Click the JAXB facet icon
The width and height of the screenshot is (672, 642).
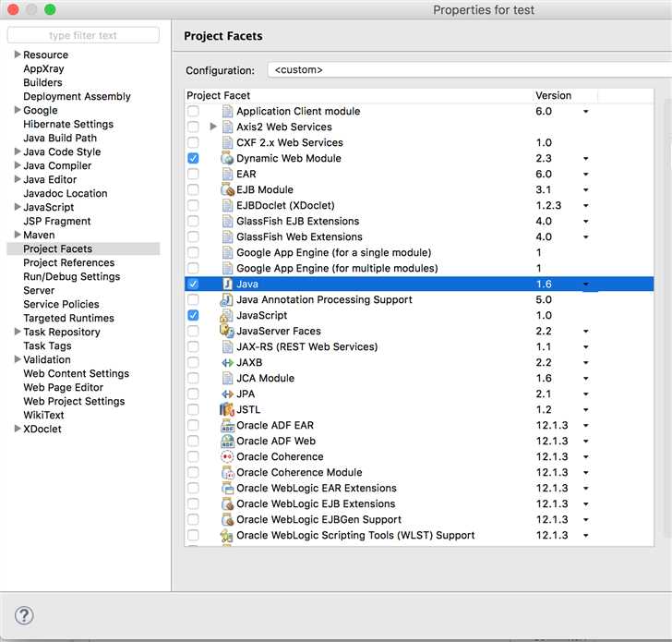pos(227,363)
